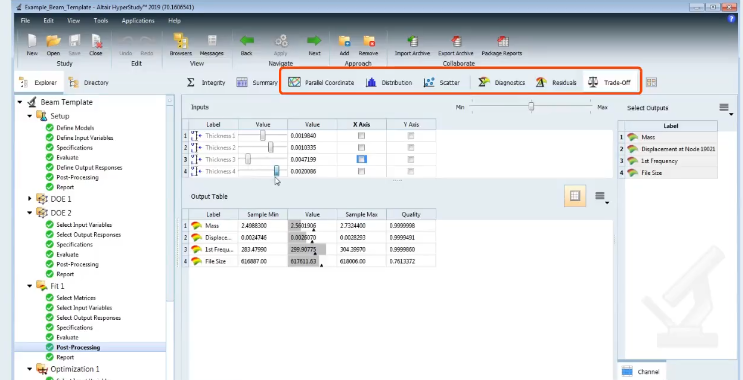The width and height of the screenshot is (743, 380).
Task: Check X Axis box for Thickness 1
Action: pyautogui.click(x=362, y=136)
